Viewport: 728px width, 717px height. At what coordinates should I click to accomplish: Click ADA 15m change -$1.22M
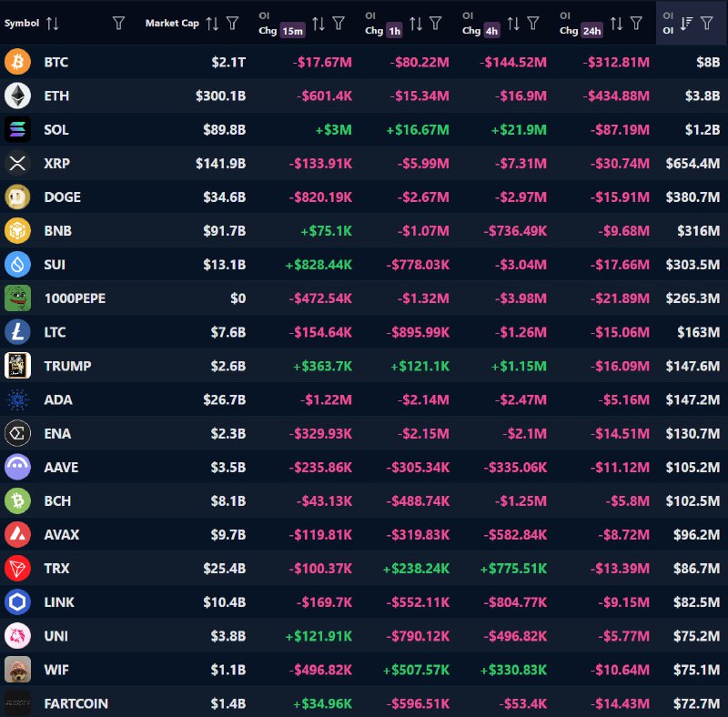click(x=326, y=399)
